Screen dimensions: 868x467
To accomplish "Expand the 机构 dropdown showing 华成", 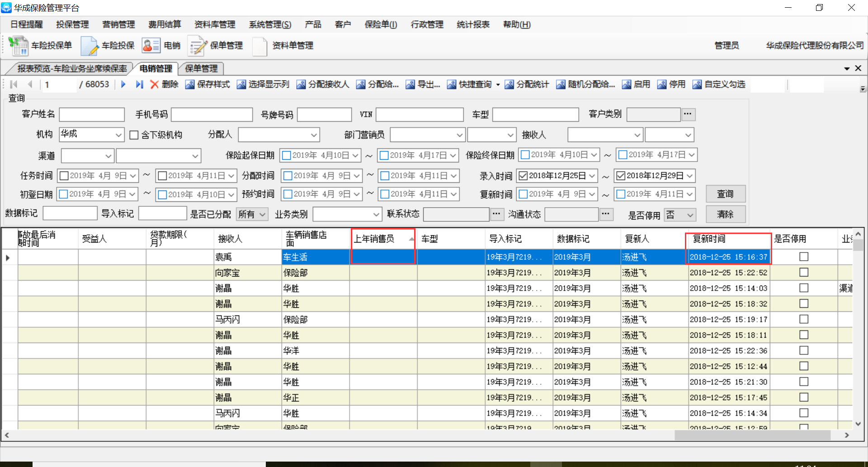I will pyautogui.click(x=118, y=135).
